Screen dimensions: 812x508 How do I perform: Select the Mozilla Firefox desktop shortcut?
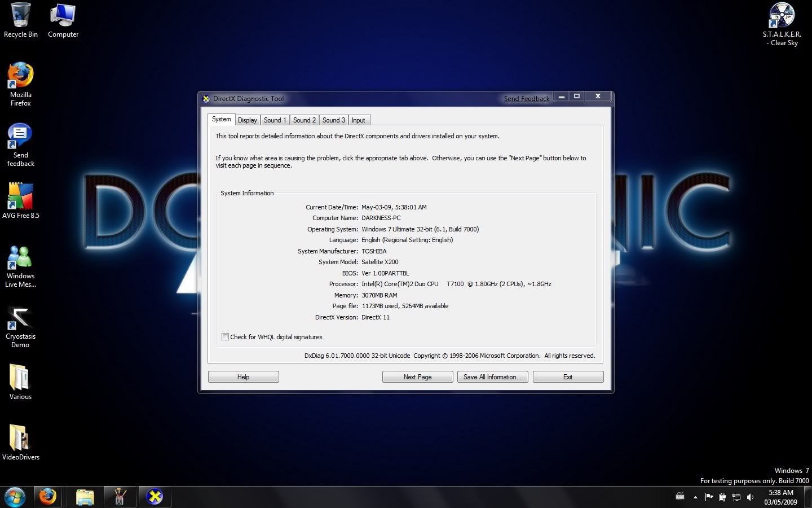click(20, 84)
